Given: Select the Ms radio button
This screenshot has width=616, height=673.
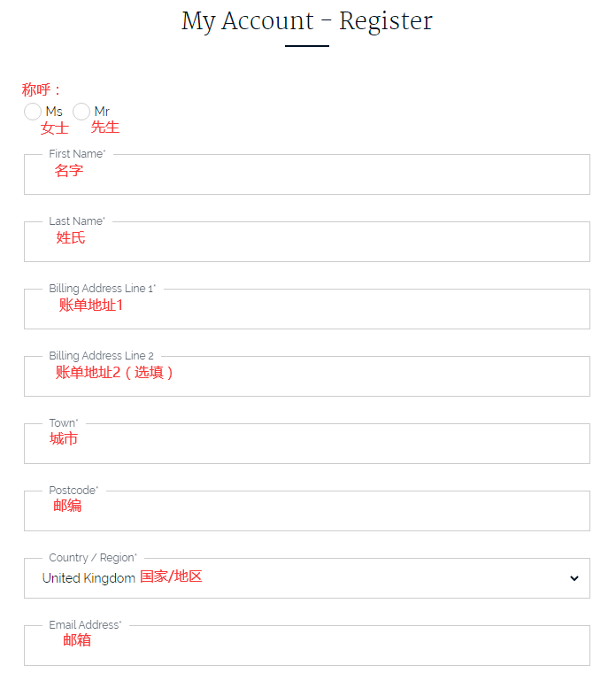Looking at the screenshot, I should tap(33, 112).
